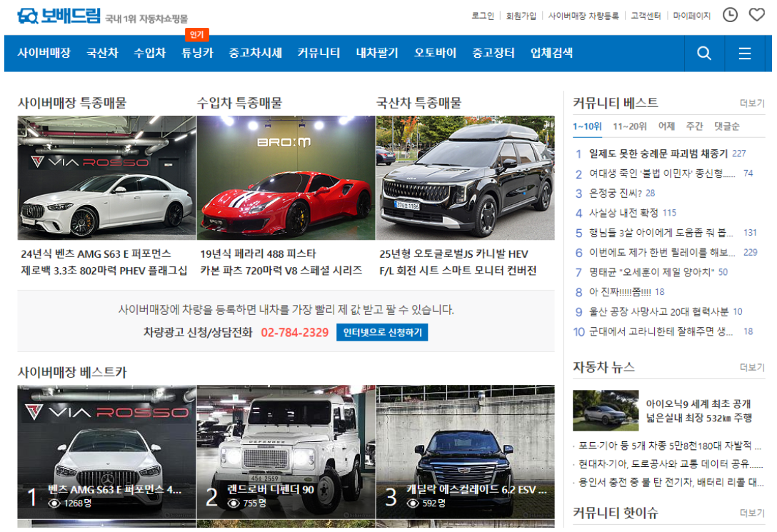777x532 pixels.
Task: Click 사이버매장 차량등록 link
Action: 583,16
